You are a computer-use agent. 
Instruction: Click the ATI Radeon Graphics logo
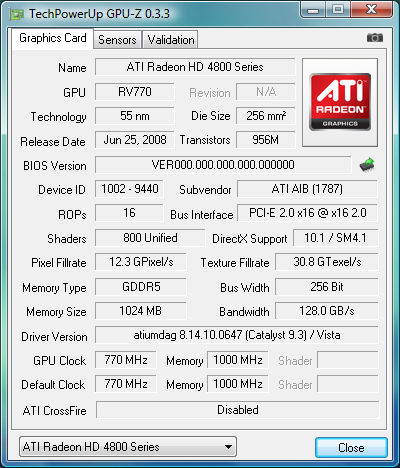[340, 102]
